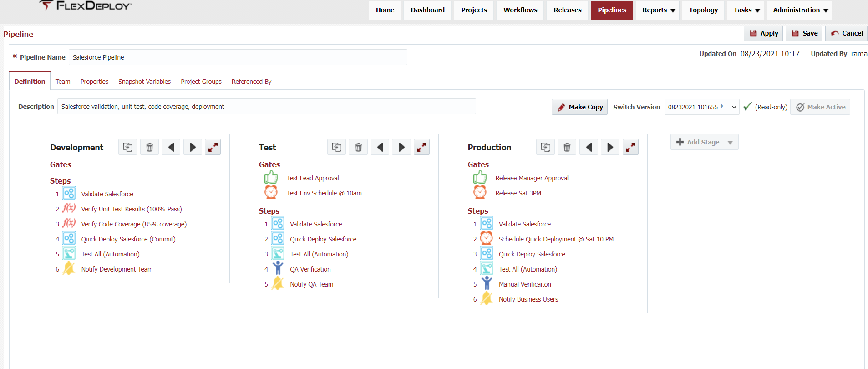Open Switch Version dropdown

coord(702,107)
